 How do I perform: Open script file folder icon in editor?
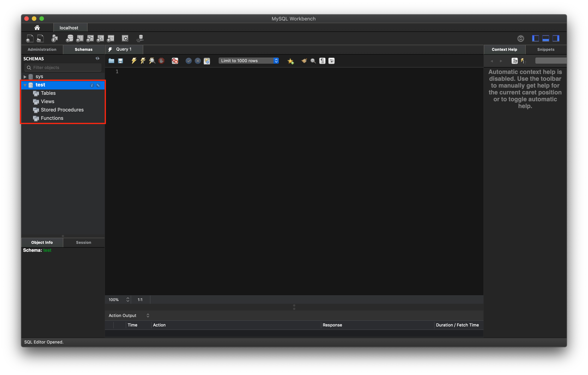[x=111, y=61]
